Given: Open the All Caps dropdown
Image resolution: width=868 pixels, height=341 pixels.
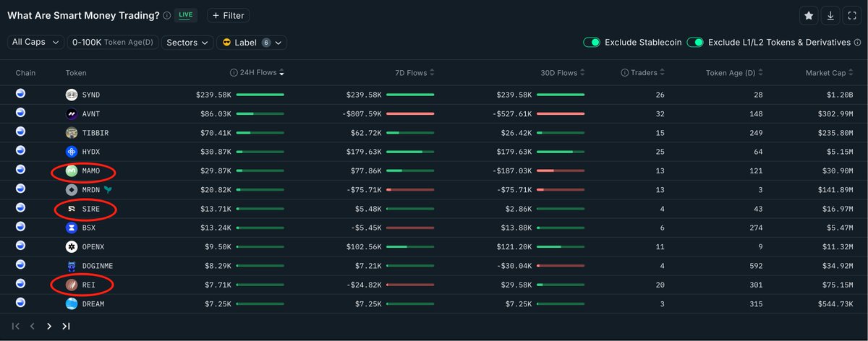Looking at the screenshot, I should coord(36,43).
